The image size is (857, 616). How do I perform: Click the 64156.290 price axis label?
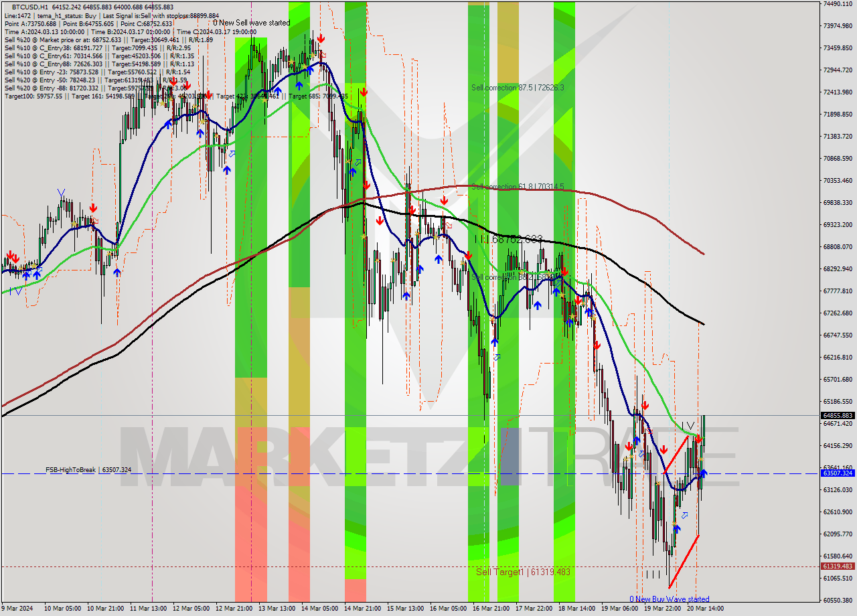(837, 446)
